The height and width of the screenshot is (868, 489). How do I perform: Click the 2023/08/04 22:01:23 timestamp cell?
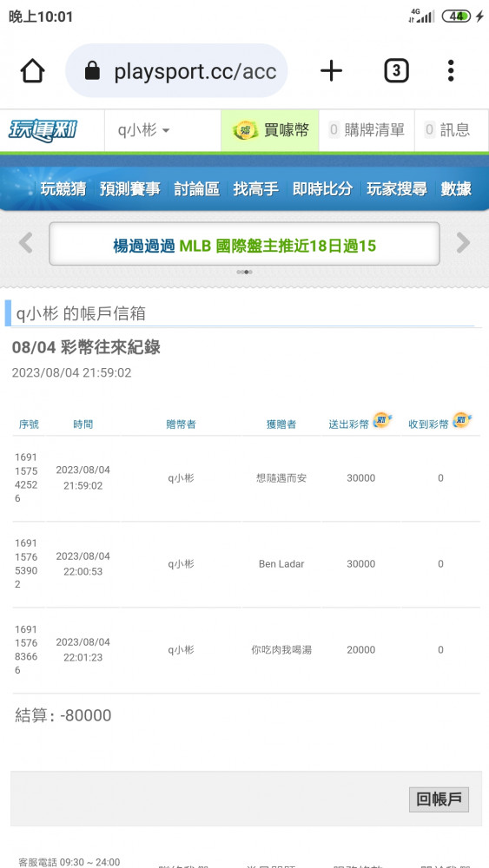click(83, 650)
